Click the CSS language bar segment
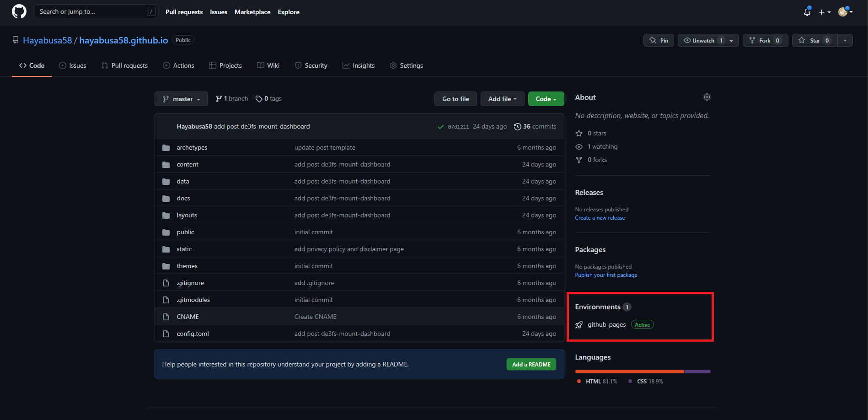The width and height of the screenshot is (868, 420). pos(697,372)
